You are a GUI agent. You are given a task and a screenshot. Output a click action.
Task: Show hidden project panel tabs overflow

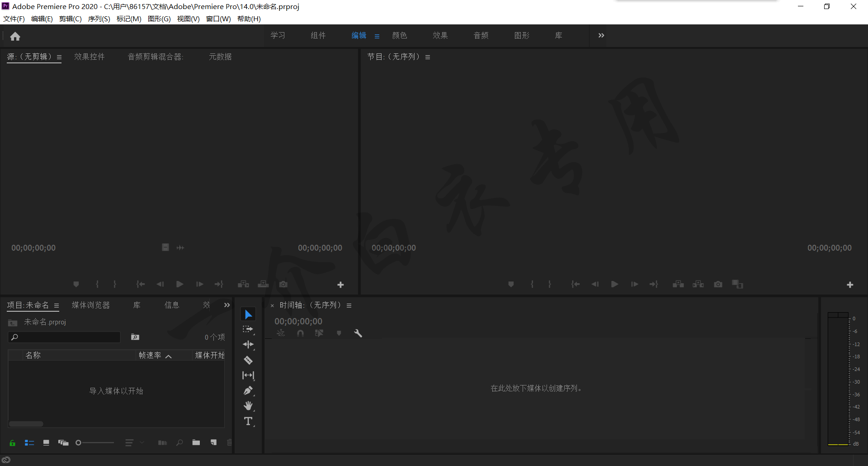coord(227,305)
